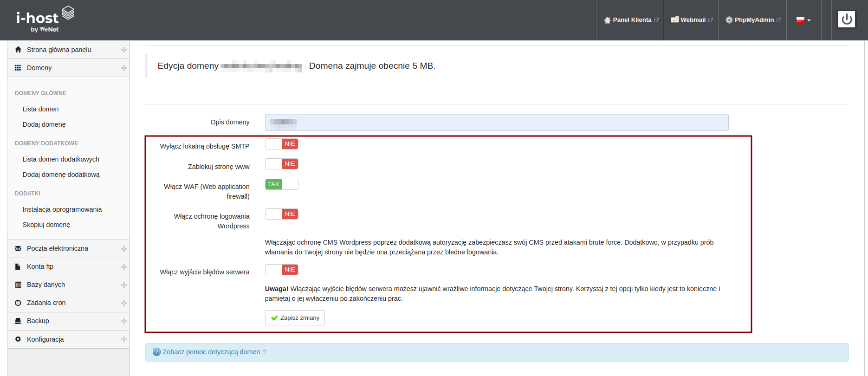The height and width of the screenshot is (376, 868).
Task: Open the Zobacz pomoc dotyczącą domen link
Action: 211,352
